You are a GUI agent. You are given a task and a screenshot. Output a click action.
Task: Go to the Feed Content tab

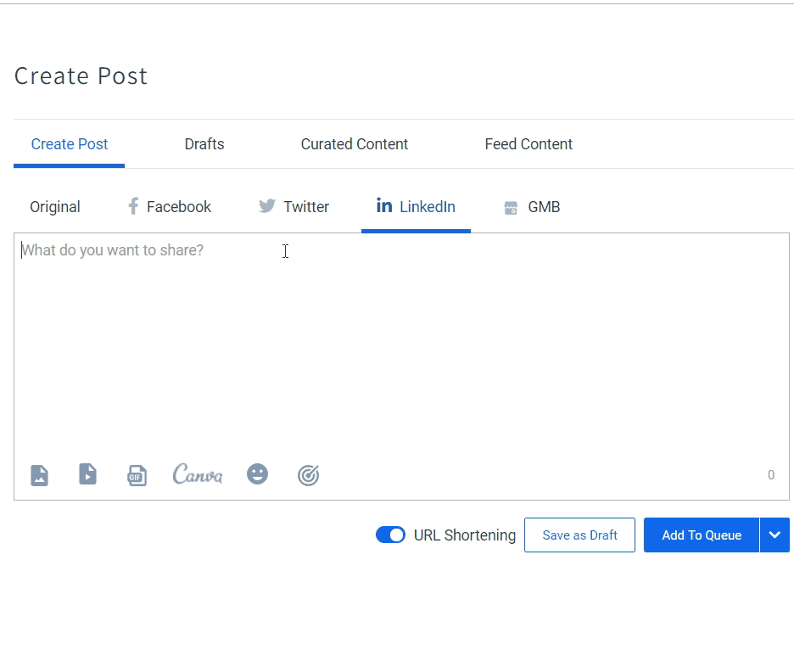click(x=528, y=144)
